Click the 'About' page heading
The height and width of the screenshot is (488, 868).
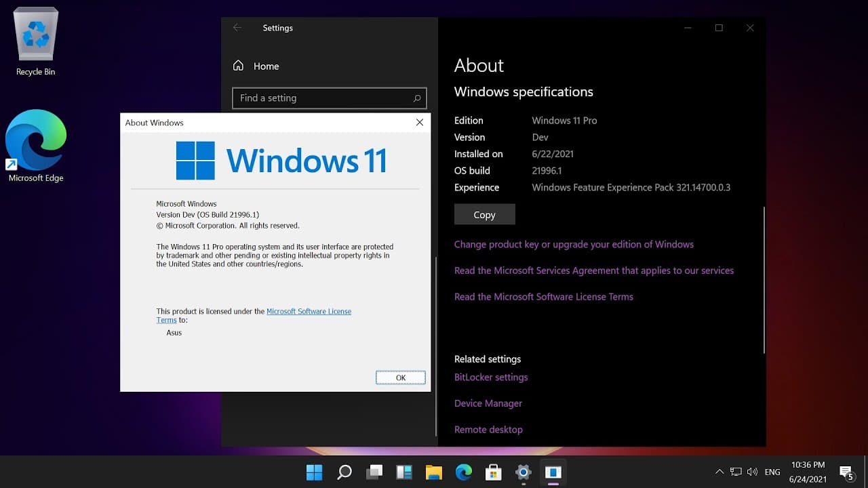pos(479,66)
